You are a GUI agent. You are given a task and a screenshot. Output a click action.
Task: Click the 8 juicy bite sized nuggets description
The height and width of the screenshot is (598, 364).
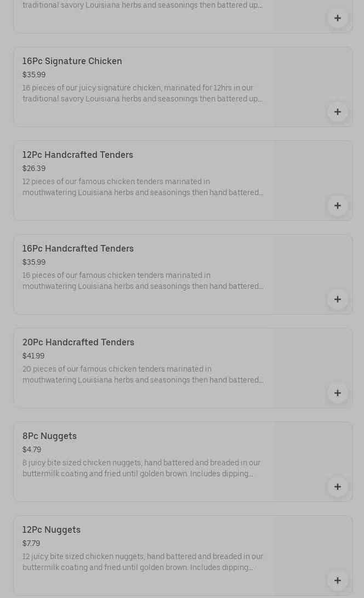coord(141,468)
